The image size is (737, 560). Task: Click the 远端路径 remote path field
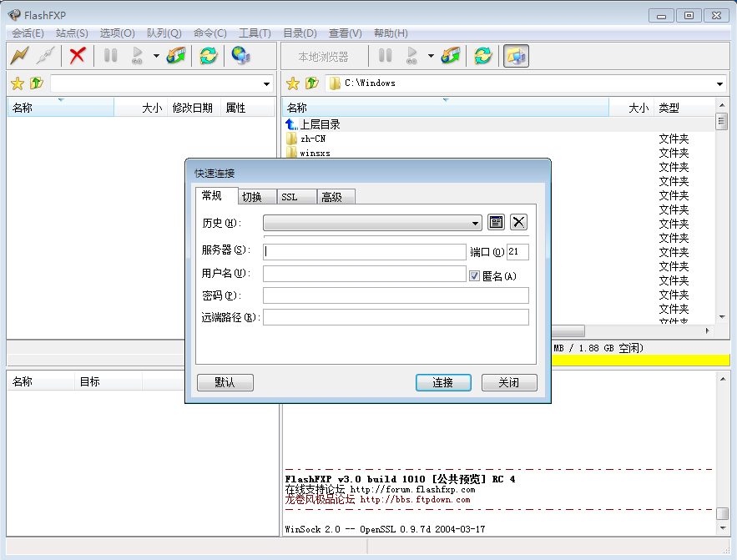point(396,317)
